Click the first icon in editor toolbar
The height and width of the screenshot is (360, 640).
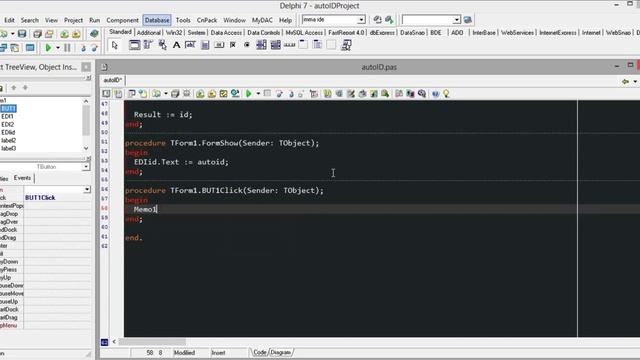(106, 94)
